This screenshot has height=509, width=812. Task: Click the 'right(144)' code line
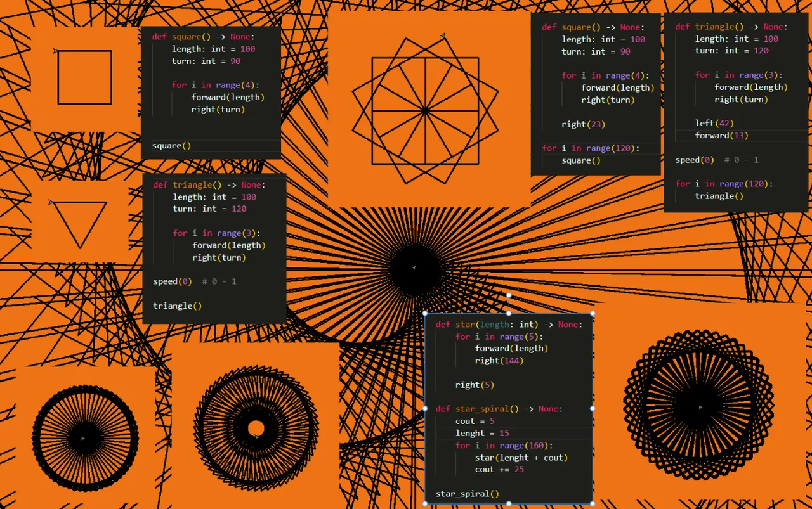[499, 361]
